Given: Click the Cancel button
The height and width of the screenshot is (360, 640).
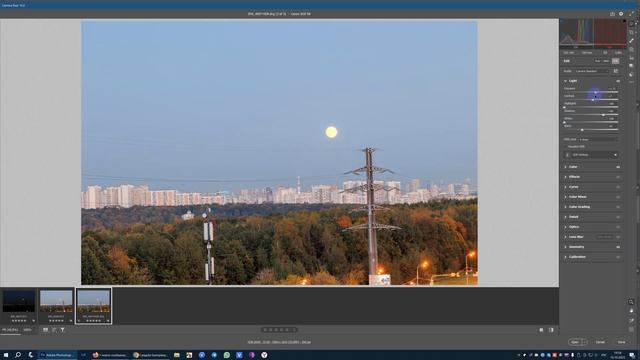Looking at the screenshot, I should tap(600, 342).
